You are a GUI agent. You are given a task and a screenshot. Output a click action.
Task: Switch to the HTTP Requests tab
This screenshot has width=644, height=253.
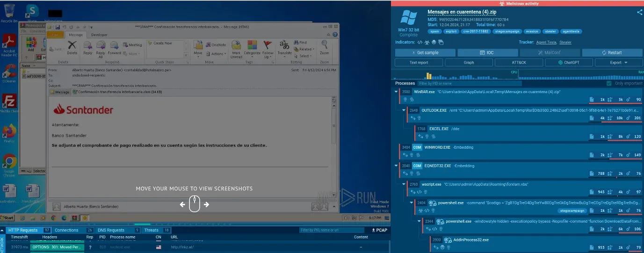point(29,230)
